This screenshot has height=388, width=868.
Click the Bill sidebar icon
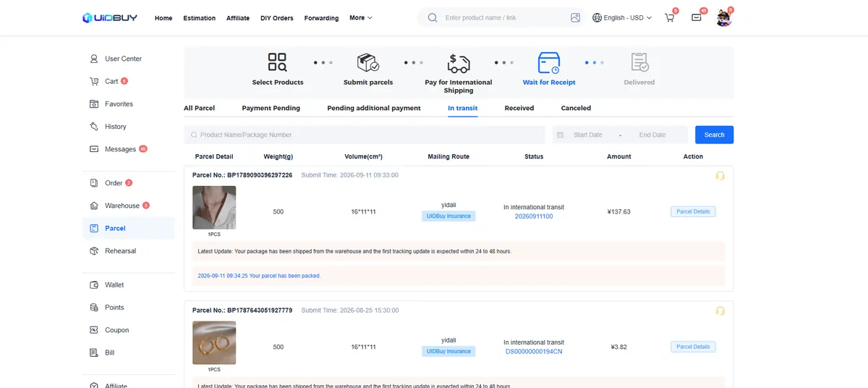point(94,353)
